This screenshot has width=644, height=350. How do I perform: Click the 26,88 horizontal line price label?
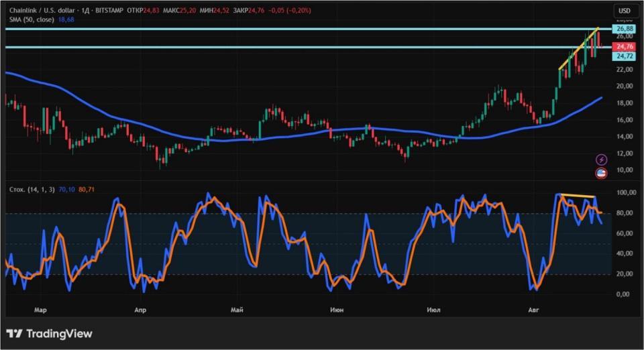625,30
